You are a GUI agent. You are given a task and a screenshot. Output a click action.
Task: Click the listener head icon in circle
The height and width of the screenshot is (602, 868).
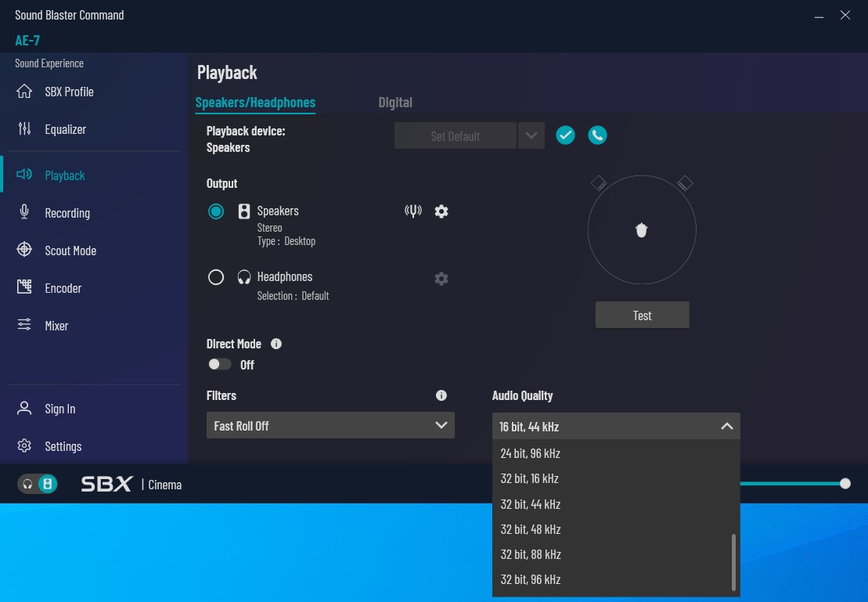coord(642,230)
